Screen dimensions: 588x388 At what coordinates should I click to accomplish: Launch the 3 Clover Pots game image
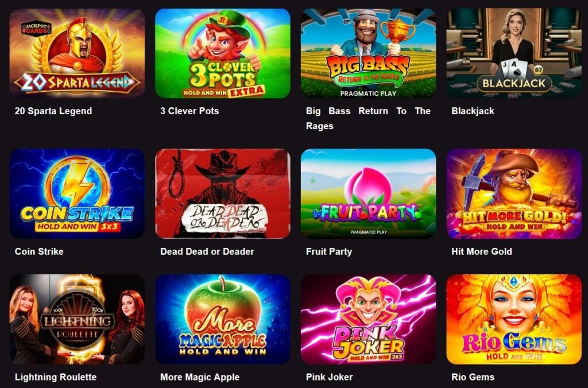coord(223,53)
